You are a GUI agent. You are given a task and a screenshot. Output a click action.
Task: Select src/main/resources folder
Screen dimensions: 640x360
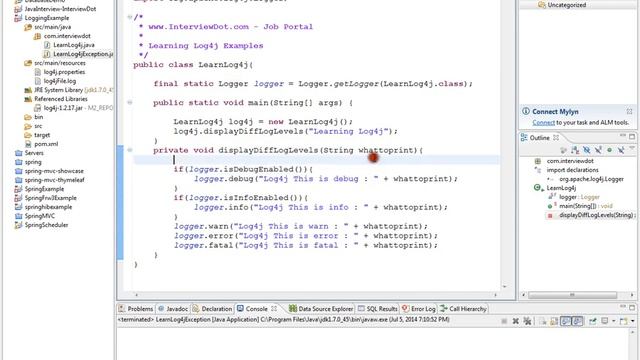[x=60, y=63]
